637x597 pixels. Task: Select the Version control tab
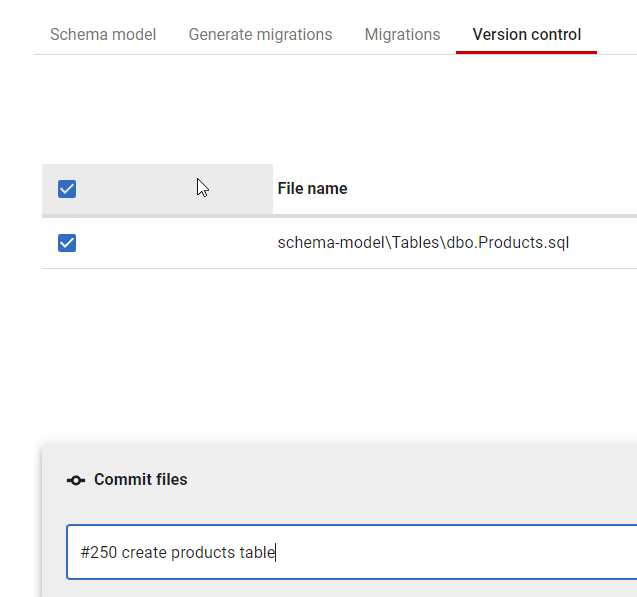pos(526,34)
